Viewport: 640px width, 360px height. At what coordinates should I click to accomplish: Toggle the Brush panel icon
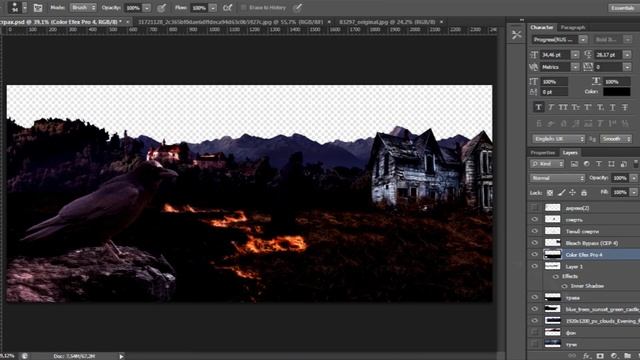38,7
